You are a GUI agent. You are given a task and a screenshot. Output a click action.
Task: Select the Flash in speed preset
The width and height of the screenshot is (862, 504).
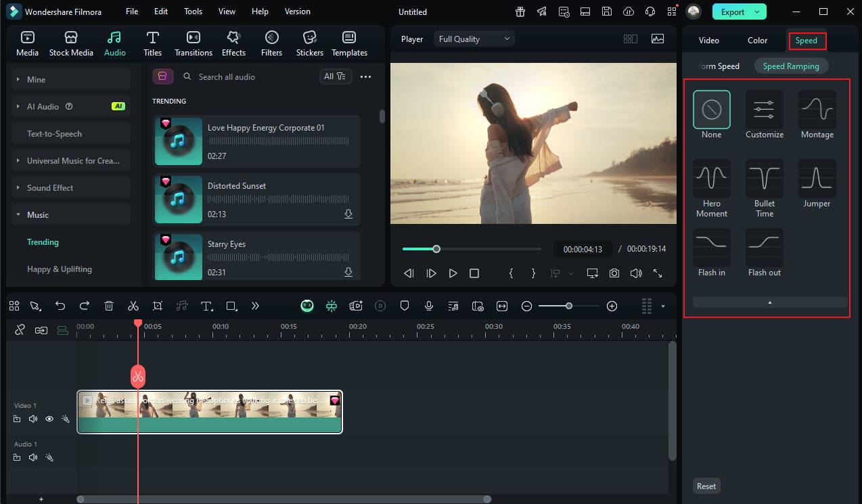712,253
